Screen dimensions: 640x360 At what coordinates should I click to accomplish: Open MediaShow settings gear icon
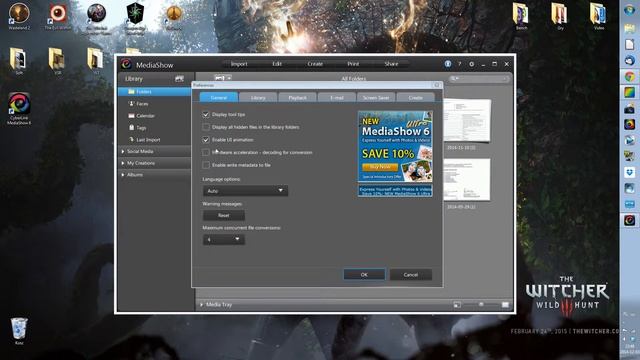coord(471,64)
